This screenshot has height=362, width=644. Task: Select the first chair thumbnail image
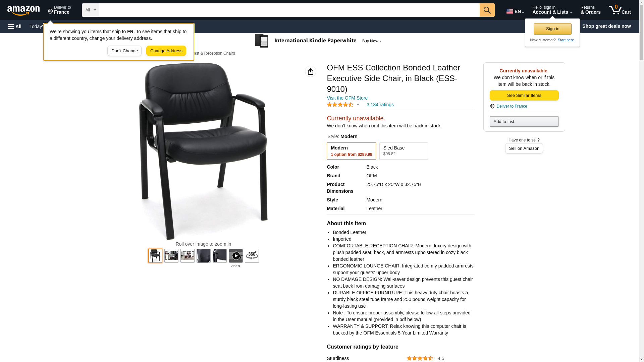pos(155,256)
